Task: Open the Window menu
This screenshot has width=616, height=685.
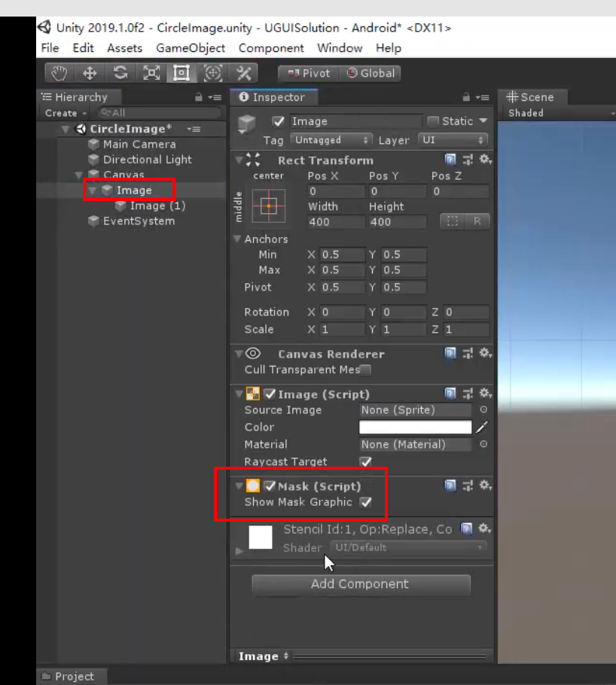Action: (340, 48)
